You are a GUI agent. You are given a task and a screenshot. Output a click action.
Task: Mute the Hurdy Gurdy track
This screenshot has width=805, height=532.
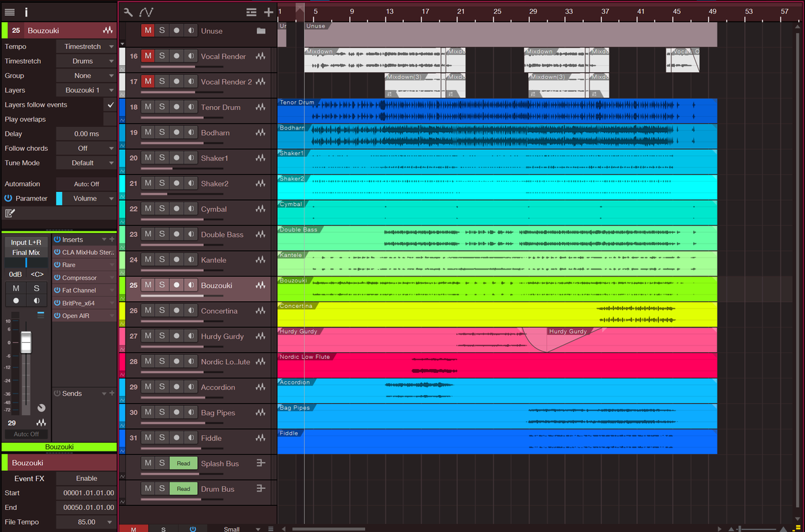point(148,336)
